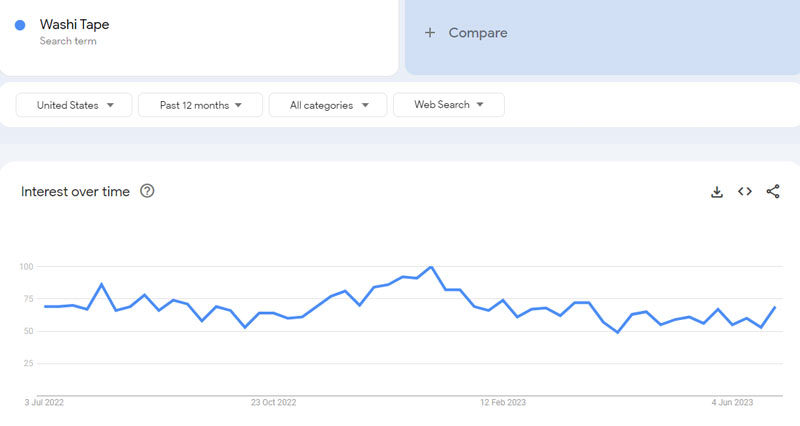Click the Interest over time heading
Screen dimensions: 800x426
75,191
